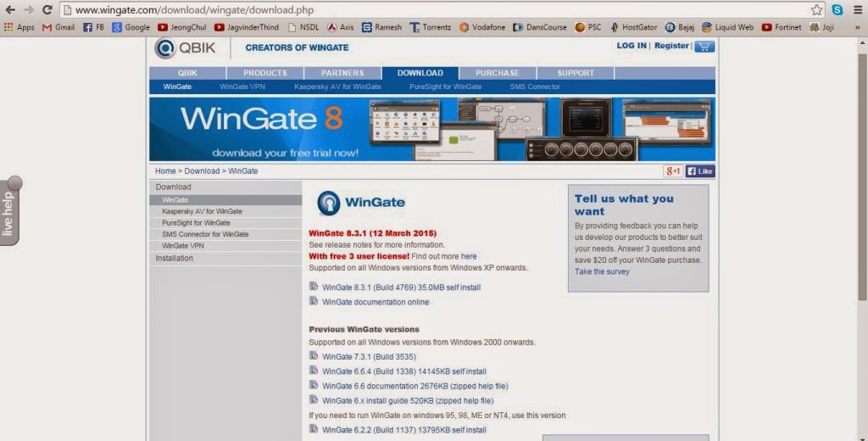This screenshot has height=441, width=868.
Task: Open the JeongChul YouTube bookmark
Action: click(181, 27)
